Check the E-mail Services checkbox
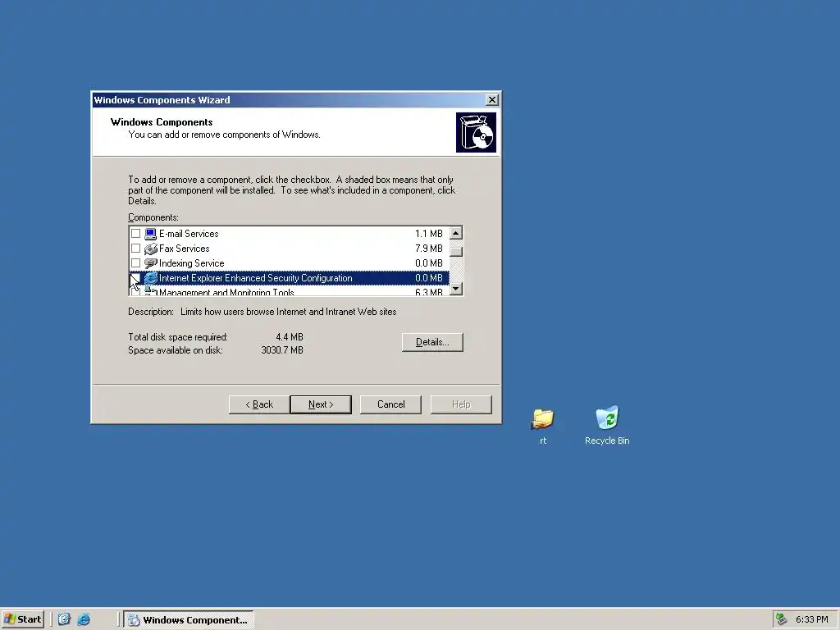Screen dimensions: 840x630 coord(135,234)
